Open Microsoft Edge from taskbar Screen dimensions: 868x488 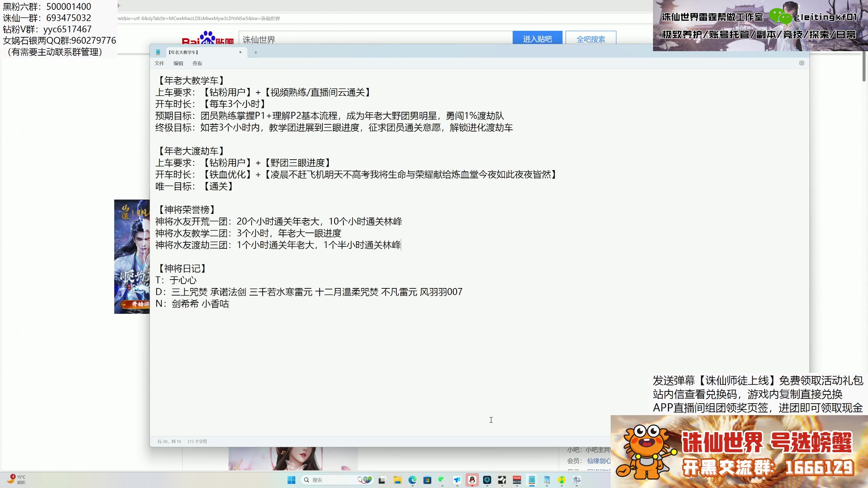[412, 480]
